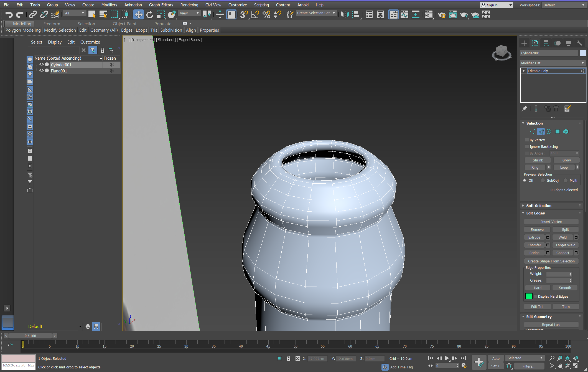Viewport: 588px width, 372px height.
Task: Click the Undo arrow icon
Action: click(x=9, y=14)
